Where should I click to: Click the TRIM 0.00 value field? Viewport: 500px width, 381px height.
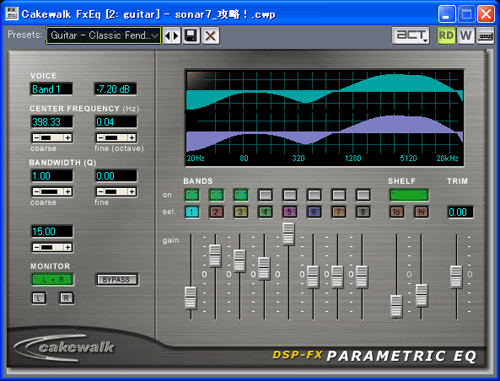point(460,212)
